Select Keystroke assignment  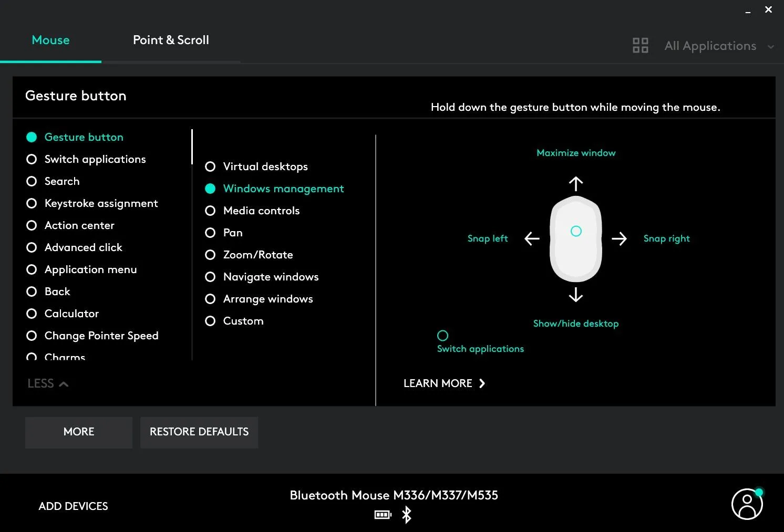(32, 203)
